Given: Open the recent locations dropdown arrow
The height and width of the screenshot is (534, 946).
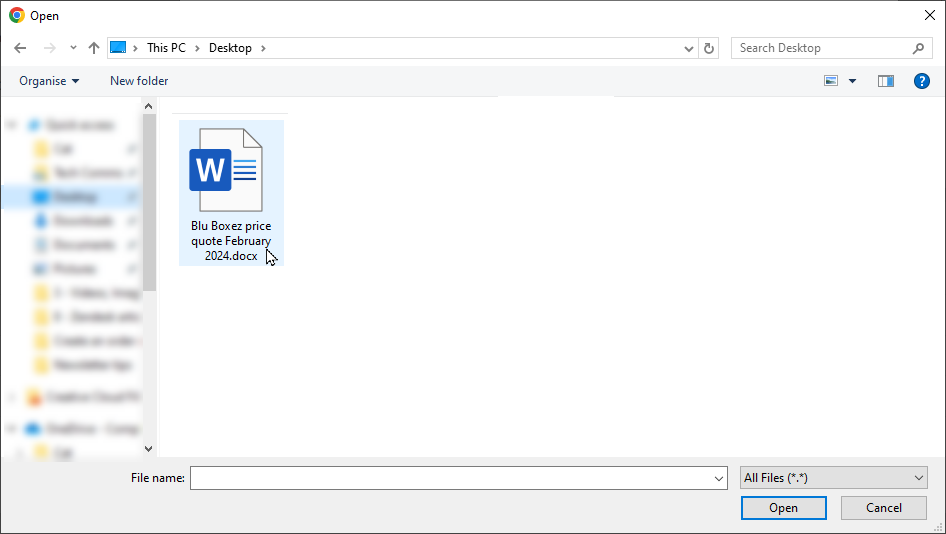Looking at the screenshot, I should coord(73,48).
